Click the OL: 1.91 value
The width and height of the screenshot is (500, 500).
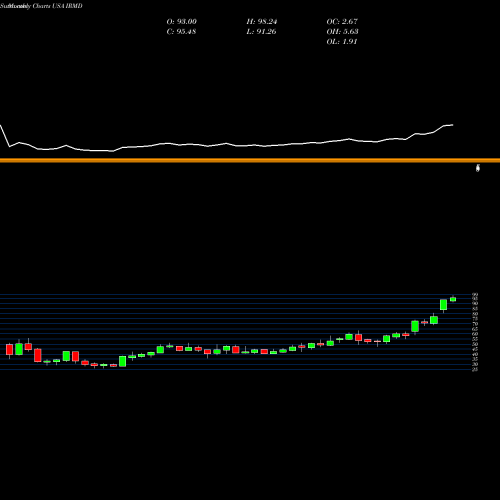pyautogui.click(x=342, y=42)
